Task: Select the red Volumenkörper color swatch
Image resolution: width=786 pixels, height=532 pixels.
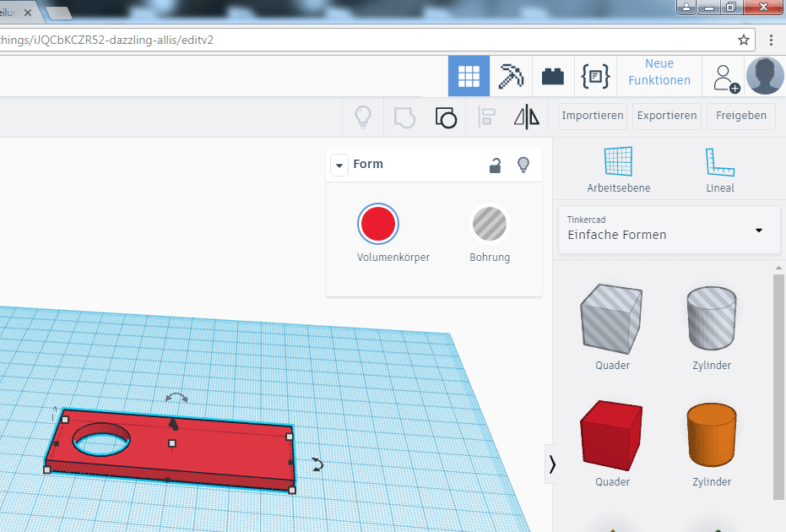Action: (x=378, y=224)
